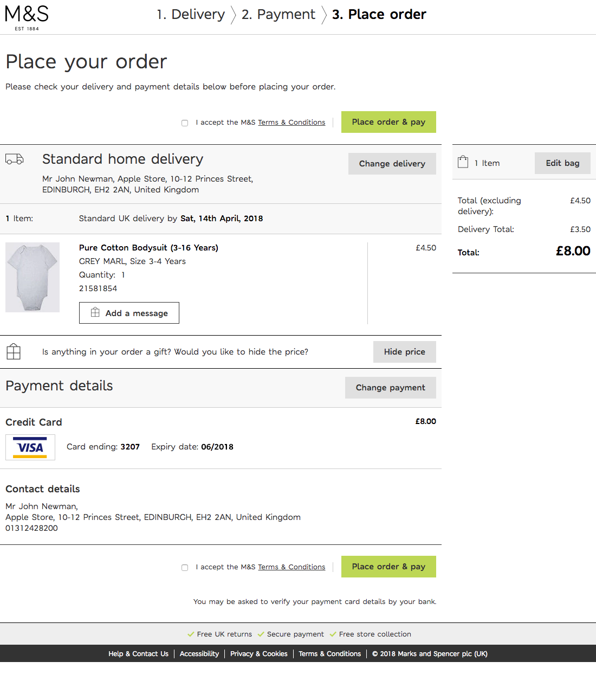Go to the 1. Delivery step
The width and height of the screenshot is (596, 700).
(x=191, y=15)
